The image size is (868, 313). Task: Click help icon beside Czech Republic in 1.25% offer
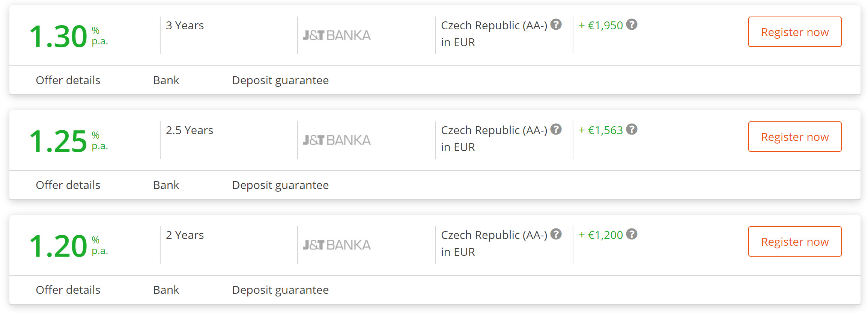pyautogui.click(x=556, y=130)
